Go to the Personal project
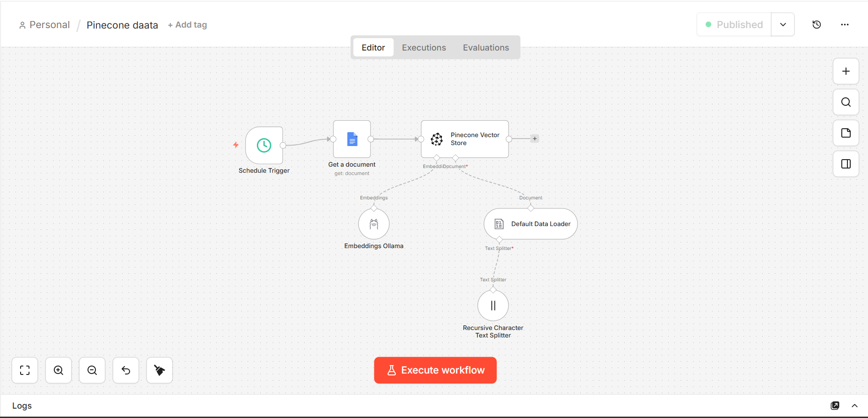This screenshot has height=418, width=868. [x=44, y=25]
